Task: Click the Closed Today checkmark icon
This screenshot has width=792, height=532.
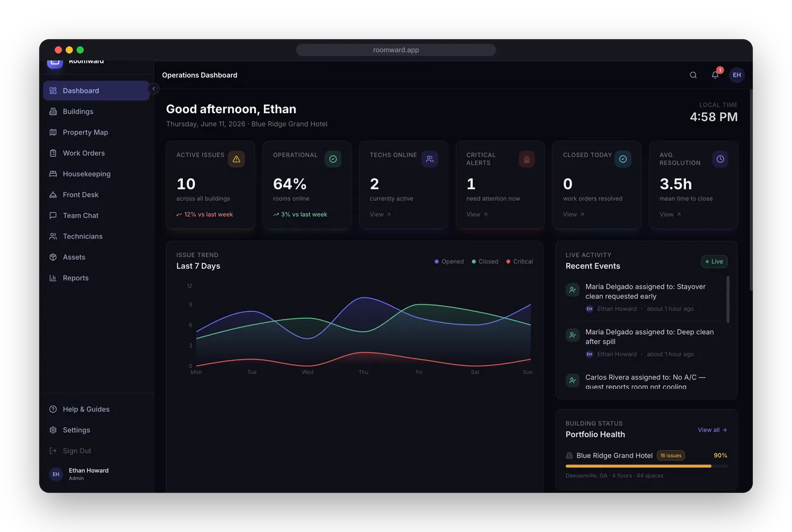Action: click(x=623, y=159)
